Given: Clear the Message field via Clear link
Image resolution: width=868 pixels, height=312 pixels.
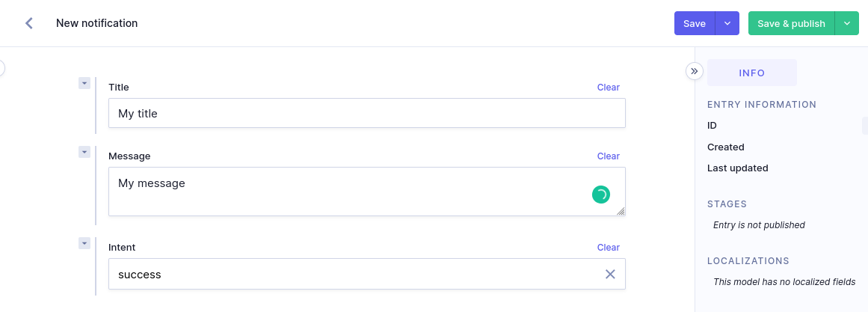Looking at the screenshot, I should tap(609, 156).
